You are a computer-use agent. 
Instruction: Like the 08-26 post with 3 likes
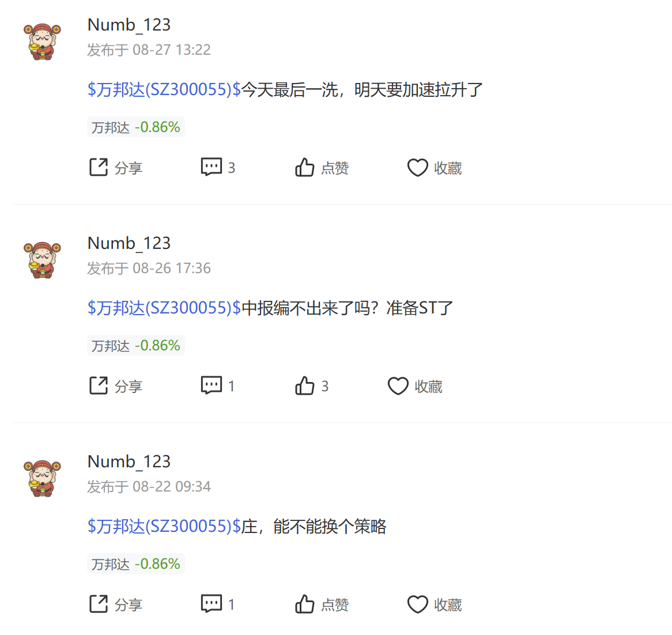312,386
